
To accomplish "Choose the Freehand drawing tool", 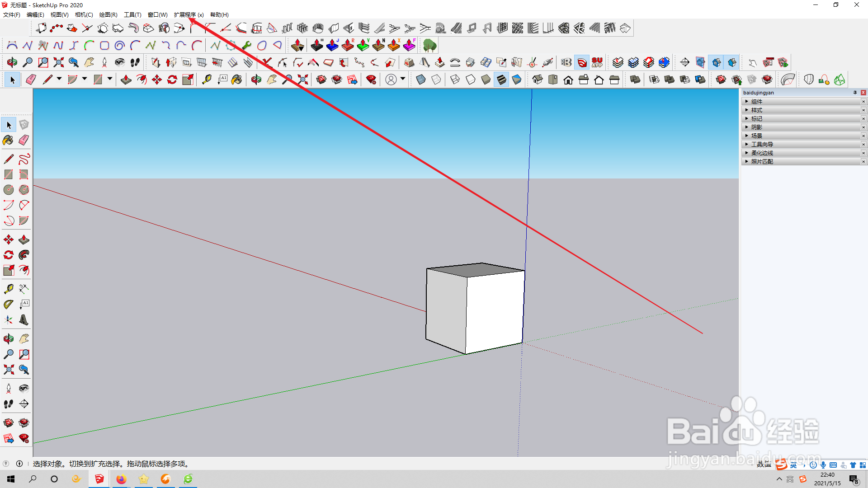I will pyautogui.click(x=24, y=159).
